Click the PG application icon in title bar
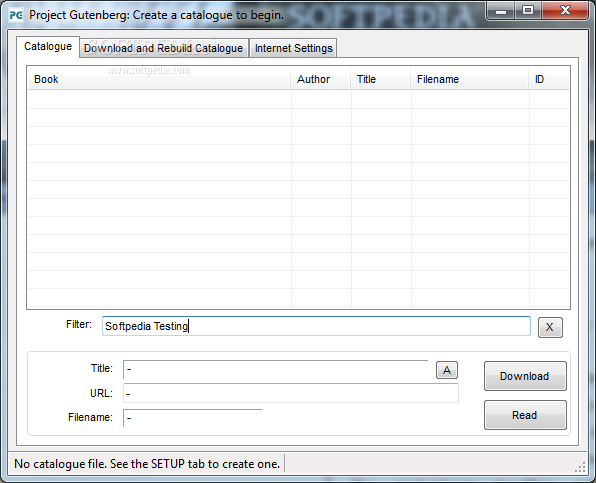596x483 pixels. pyautogui.click(x=16, y=15)
